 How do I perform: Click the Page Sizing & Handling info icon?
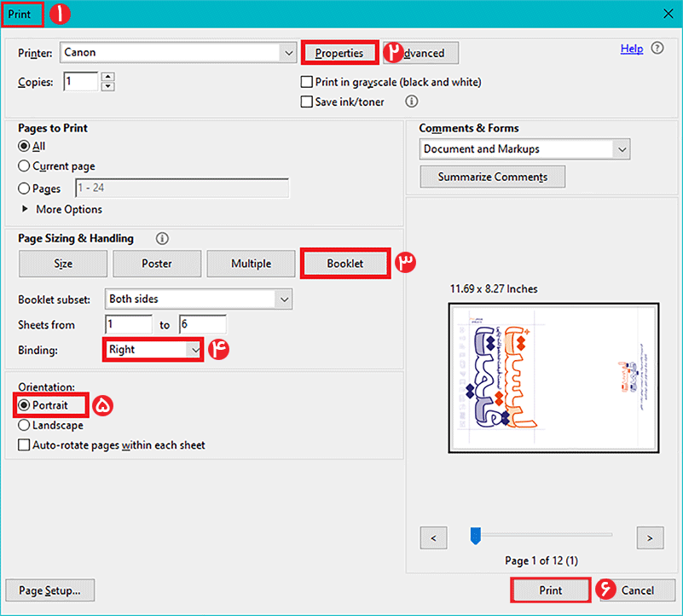pyautogui.click(x=162, y=239)
